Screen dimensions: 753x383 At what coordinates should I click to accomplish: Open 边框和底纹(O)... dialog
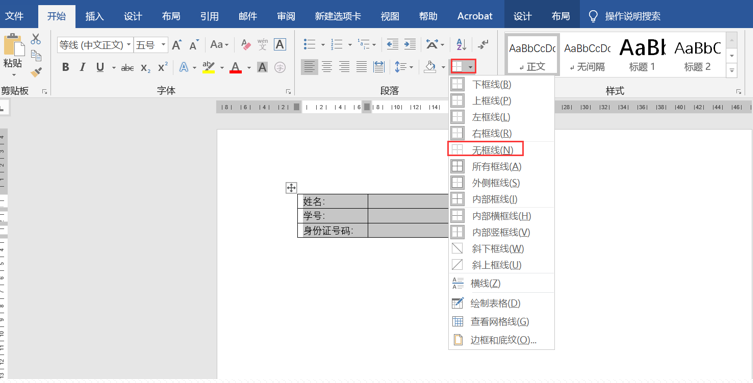[x=501, y=340]
